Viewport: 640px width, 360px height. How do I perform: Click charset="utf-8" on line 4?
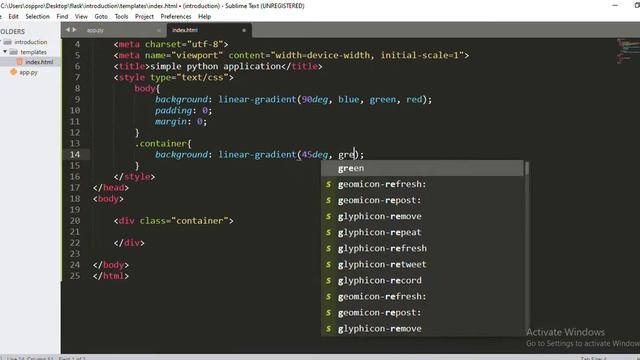pos(184,44)
